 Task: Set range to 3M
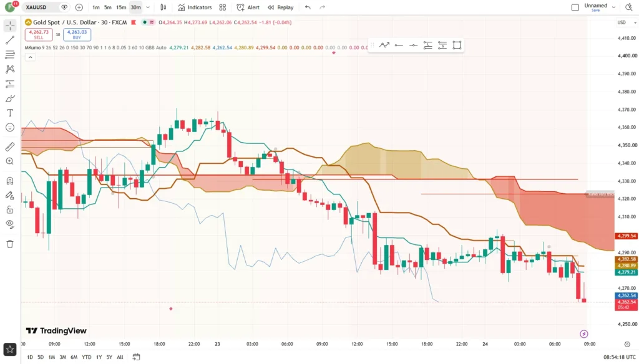[63, 357]
